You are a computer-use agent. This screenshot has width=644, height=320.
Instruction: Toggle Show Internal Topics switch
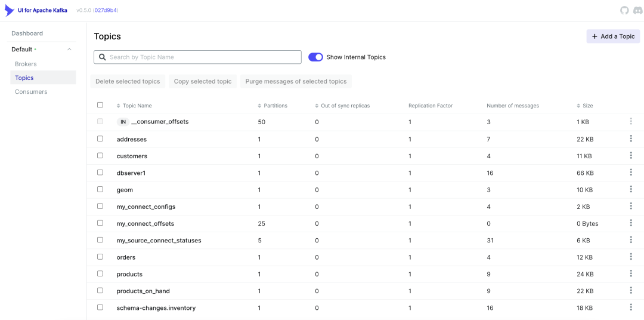click(x=315, y=57)
